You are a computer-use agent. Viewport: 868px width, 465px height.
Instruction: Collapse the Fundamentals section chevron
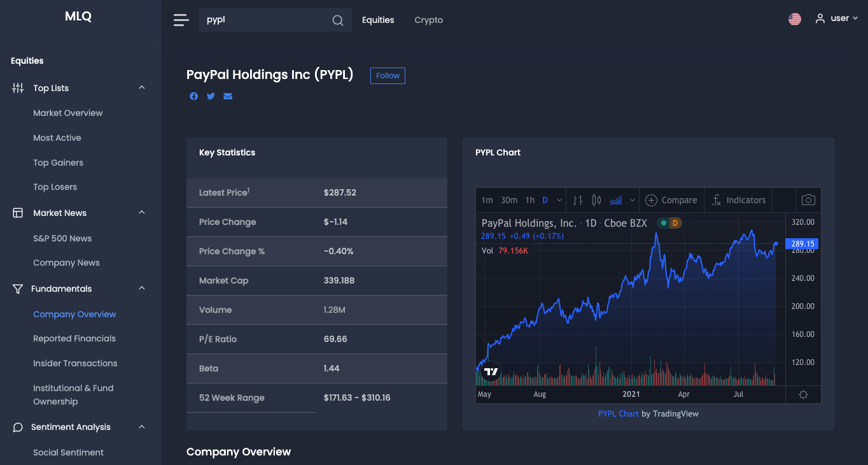(x=142, y=288)
